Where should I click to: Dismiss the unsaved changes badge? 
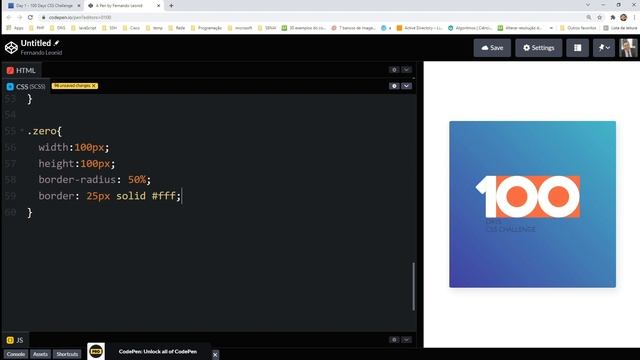pyautogui.click(x=94, y=86)
